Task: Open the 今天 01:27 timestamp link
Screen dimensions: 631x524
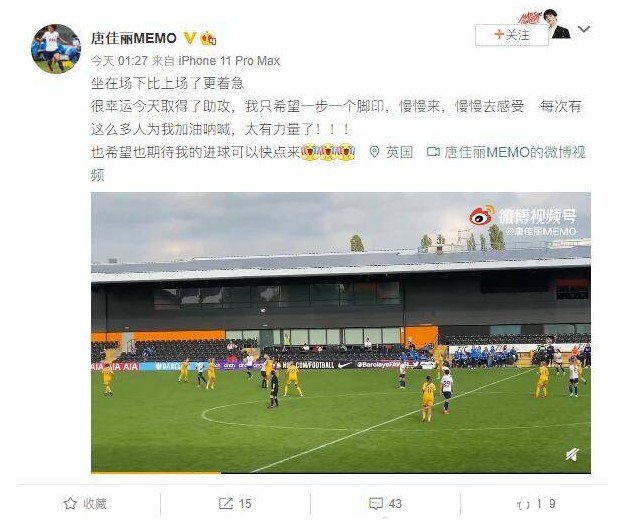Action: click(x=120, y=61)
